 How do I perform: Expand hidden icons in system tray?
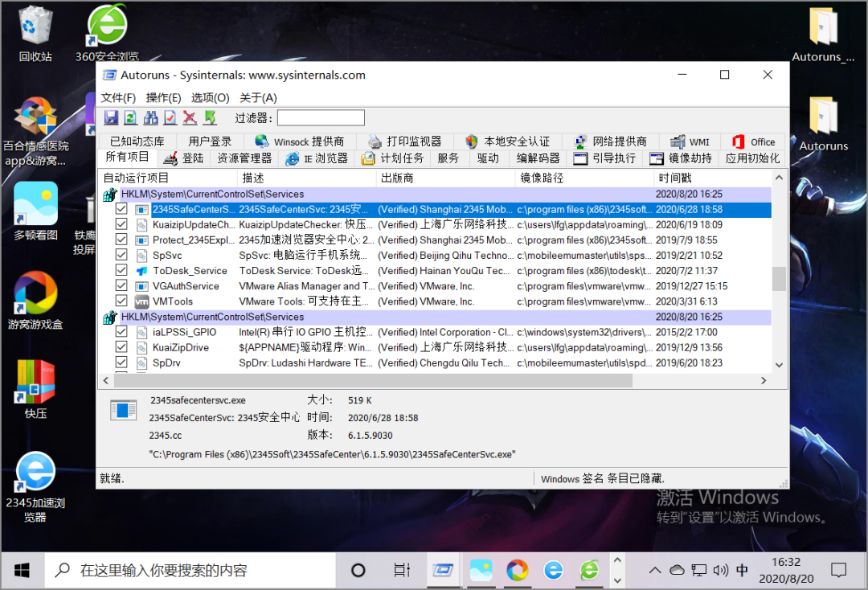pos(654,570)
